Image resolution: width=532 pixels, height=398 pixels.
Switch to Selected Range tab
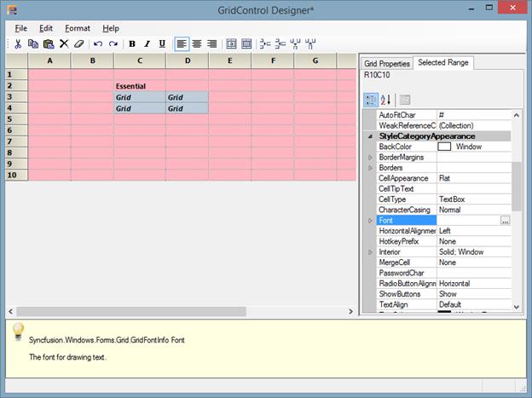click(443, 62)
